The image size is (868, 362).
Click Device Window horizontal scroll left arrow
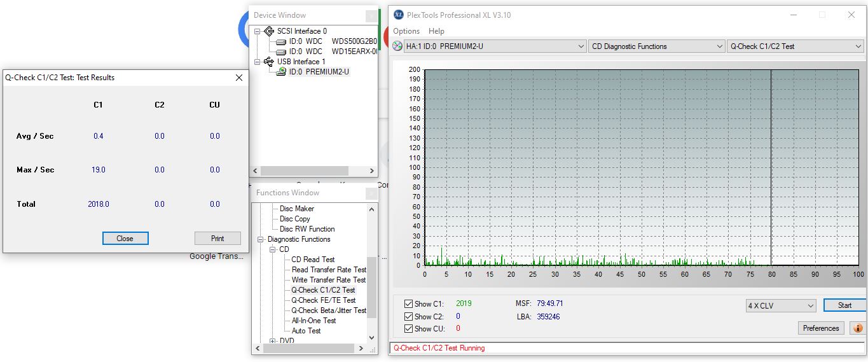tap(256, 171)
